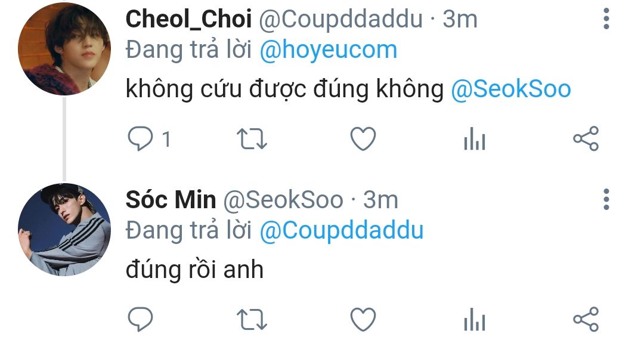The image size is (644, 346).
Task: Open the tweet text 'đúng rồi anh'
Action: [194, 270]
